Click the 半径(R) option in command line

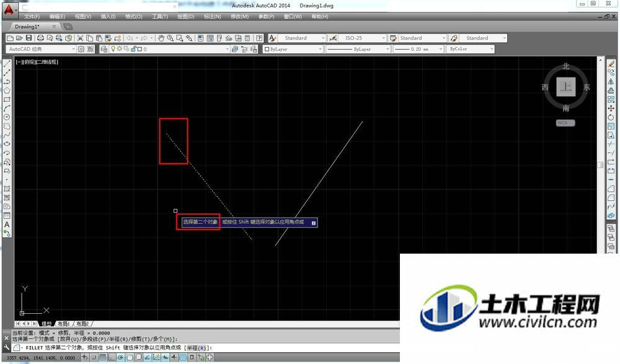[196, 348]
